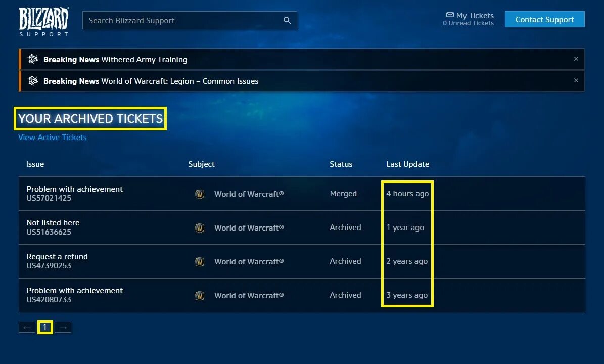604x364 pixels.
Task: Click the '1 year ago' timestamp
Action: (405, 227)
